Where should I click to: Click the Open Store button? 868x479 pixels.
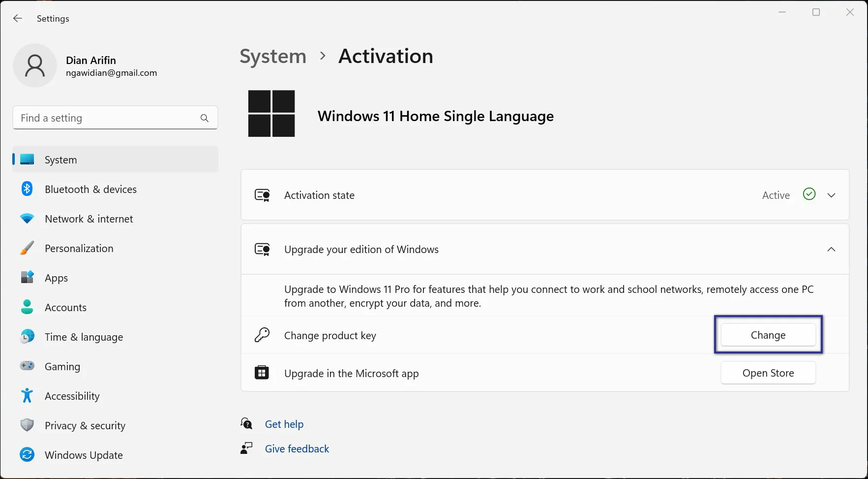point(768,373)
